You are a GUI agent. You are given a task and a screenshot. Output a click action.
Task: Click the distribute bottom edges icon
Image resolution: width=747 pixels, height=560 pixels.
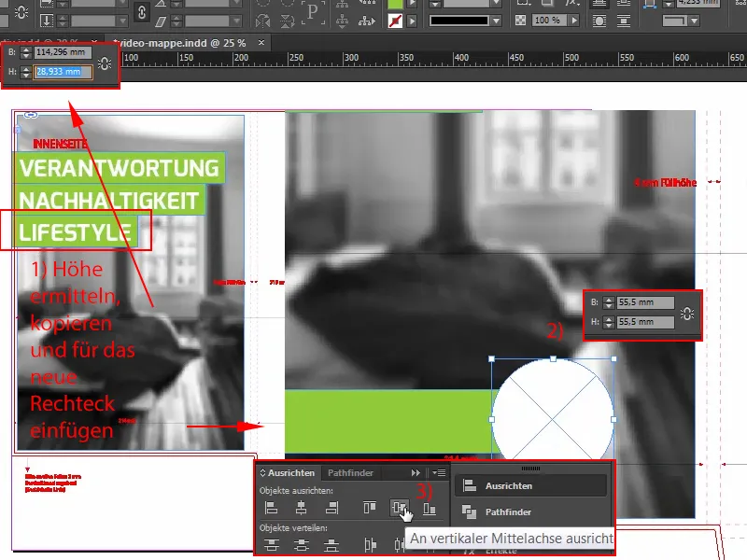pyautogui.click(x=331, y=545)
